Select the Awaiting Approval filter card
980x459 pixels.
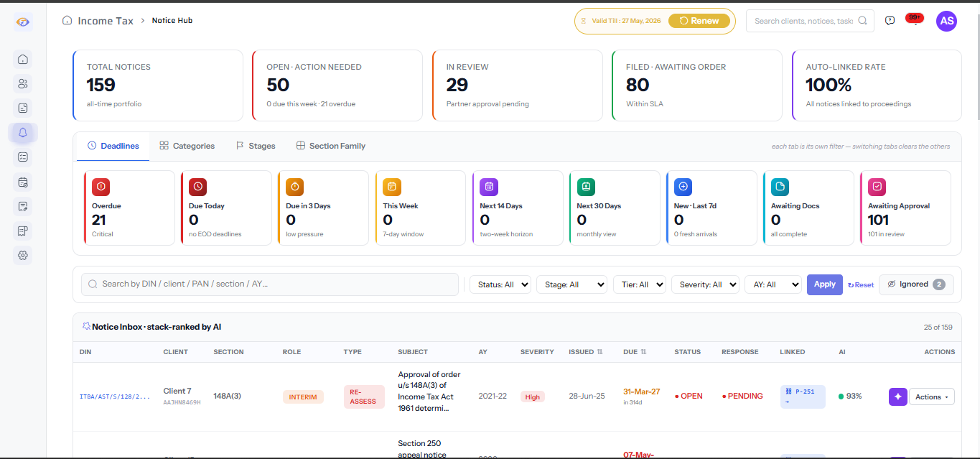905,208
